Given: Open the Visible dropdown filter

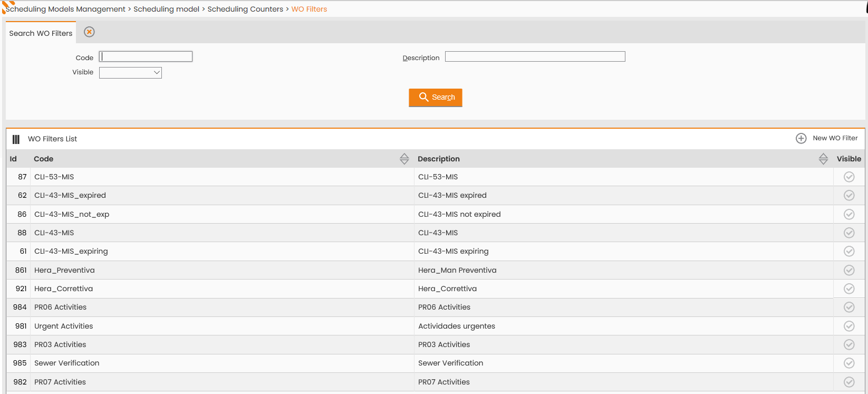Looking at the screenshot, I should point(130,73).
